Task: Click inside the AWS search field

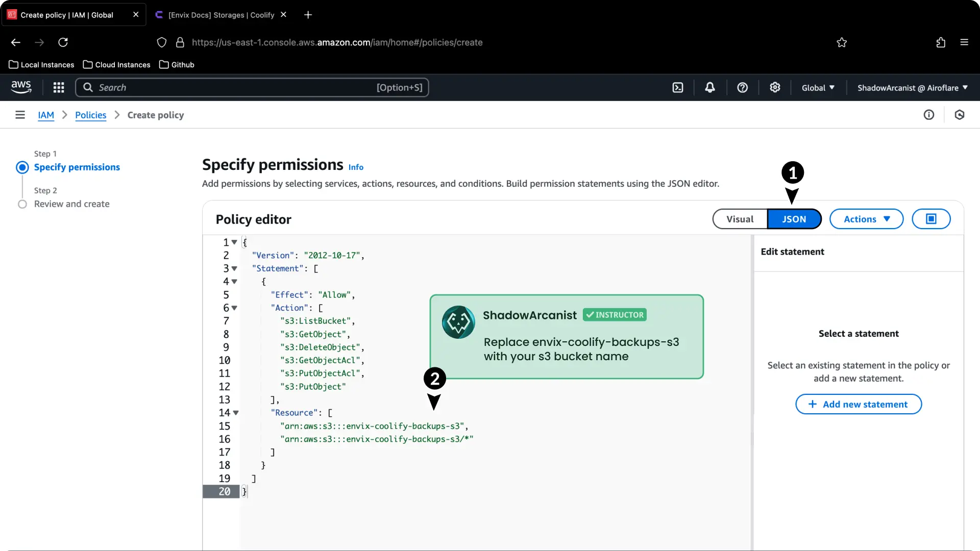Action: 230,87
